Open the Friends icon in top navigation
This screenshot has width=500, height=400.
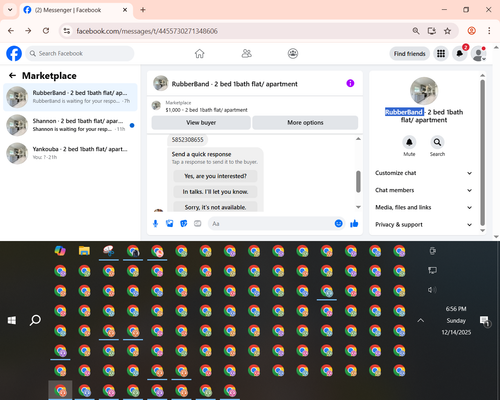[x=246, y=53]
